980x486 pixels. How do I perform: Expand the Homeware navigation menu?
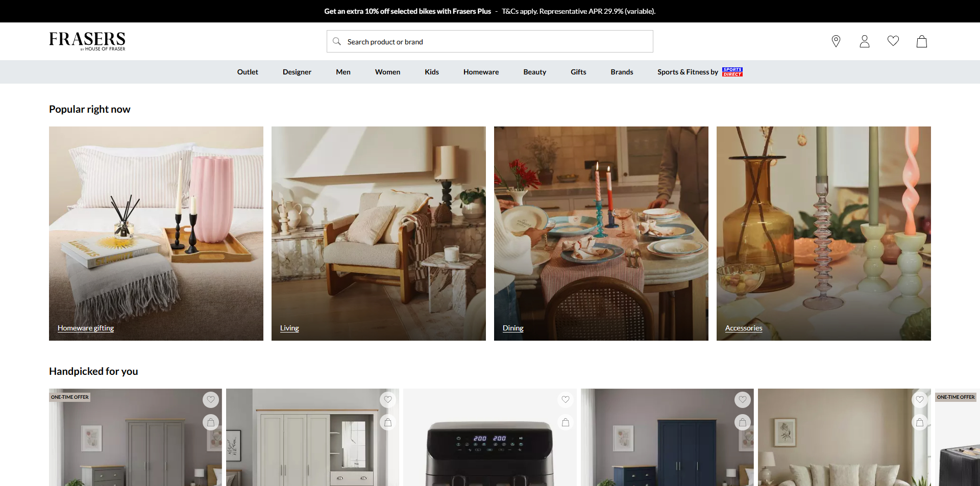[481, 72]
